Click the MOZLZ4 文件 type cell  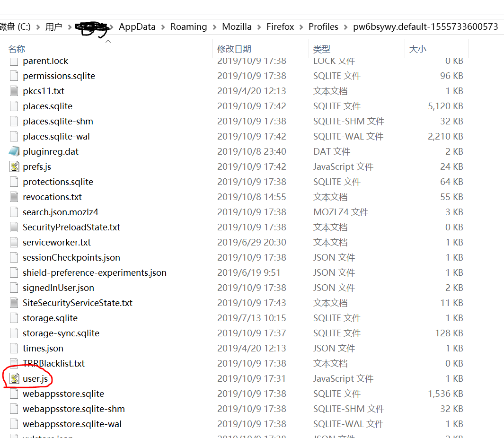tap(341, 212)
